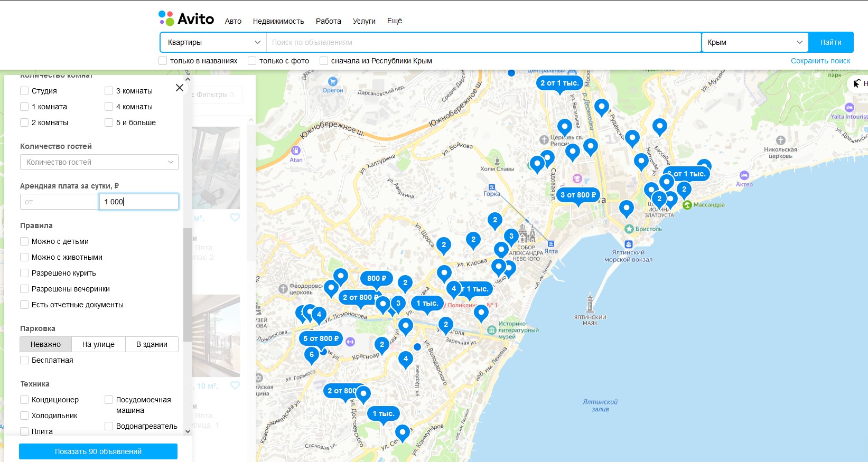Open the Крым region dropdown
868x462 pixels.
coord(755,42)
